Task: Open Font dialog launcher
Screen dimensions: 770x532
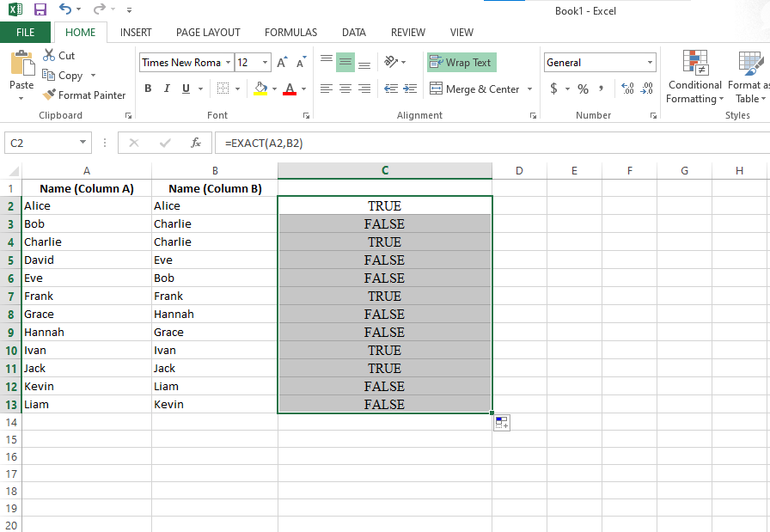Action: [x=306, y=115]
